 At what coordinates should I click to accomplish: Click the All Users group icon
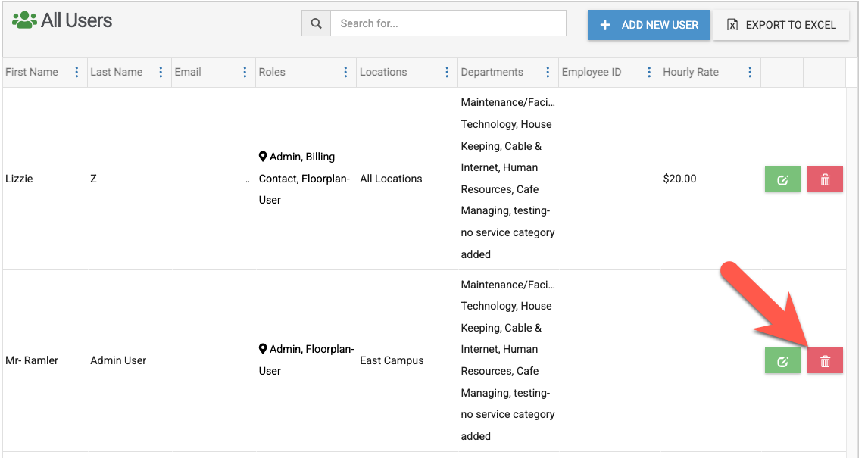click(x=24, y=20)
